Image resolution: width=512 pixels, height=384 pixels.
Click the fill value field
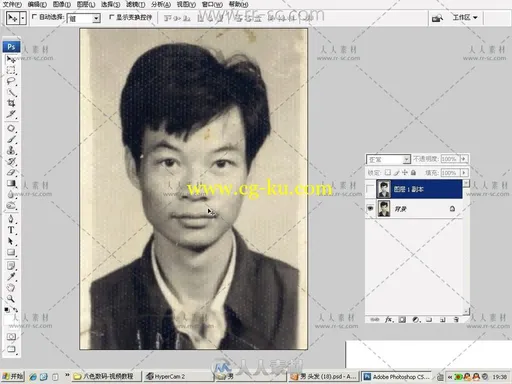click(450, 173)
